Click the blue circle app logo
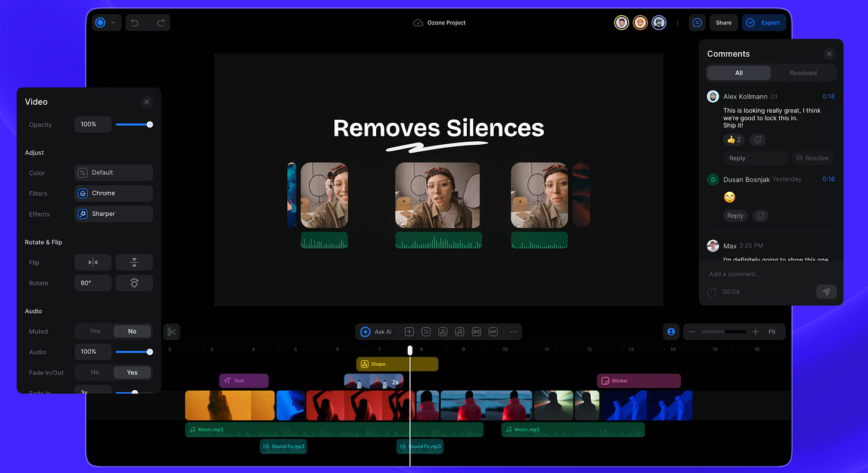This screenshot has width=868, height=473. pyautogui.click(x=100, y=23)
